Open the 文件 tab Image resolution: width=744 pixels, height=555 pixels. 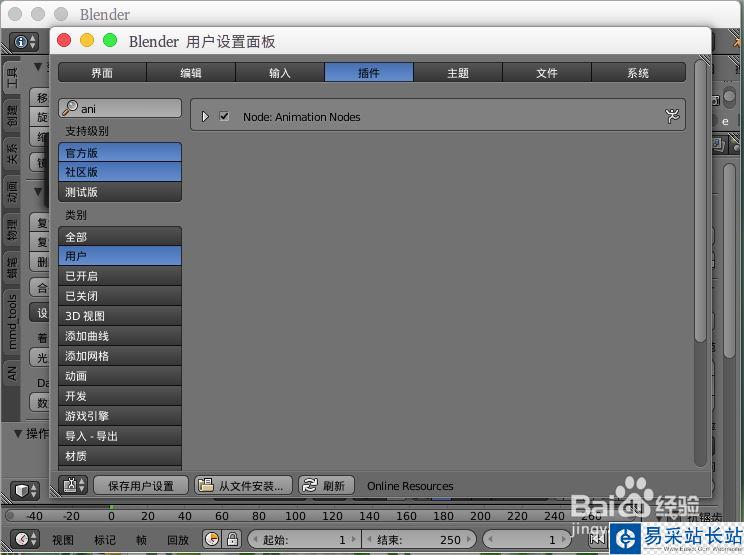coord(547,73)
